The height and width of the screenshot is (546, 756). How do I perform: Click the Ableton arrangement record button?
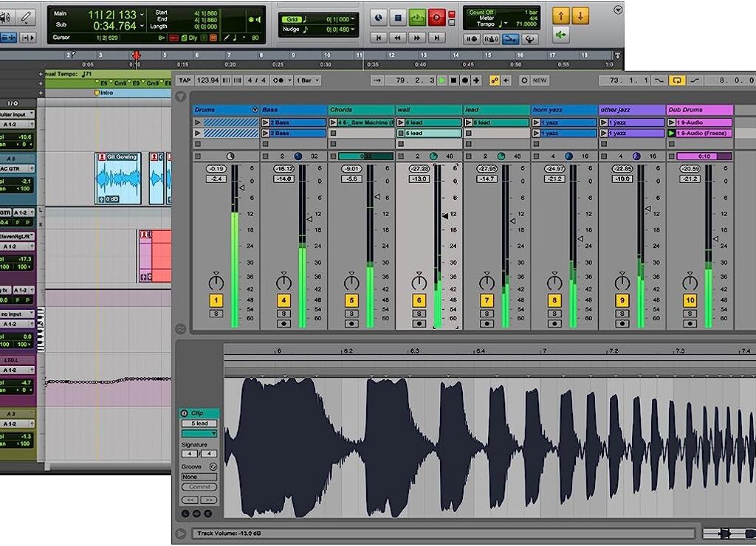465,80
